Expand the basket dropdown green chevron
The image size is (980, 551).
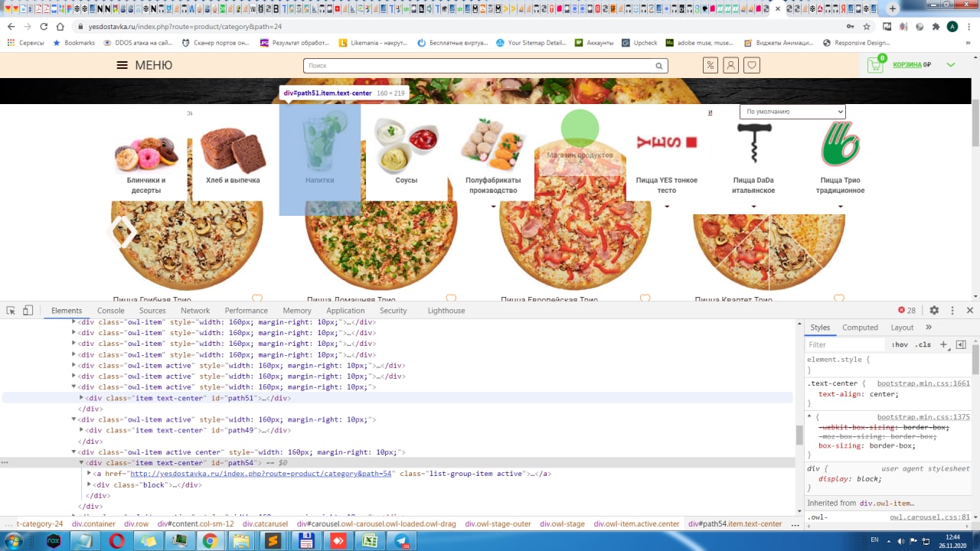point(951,65)
